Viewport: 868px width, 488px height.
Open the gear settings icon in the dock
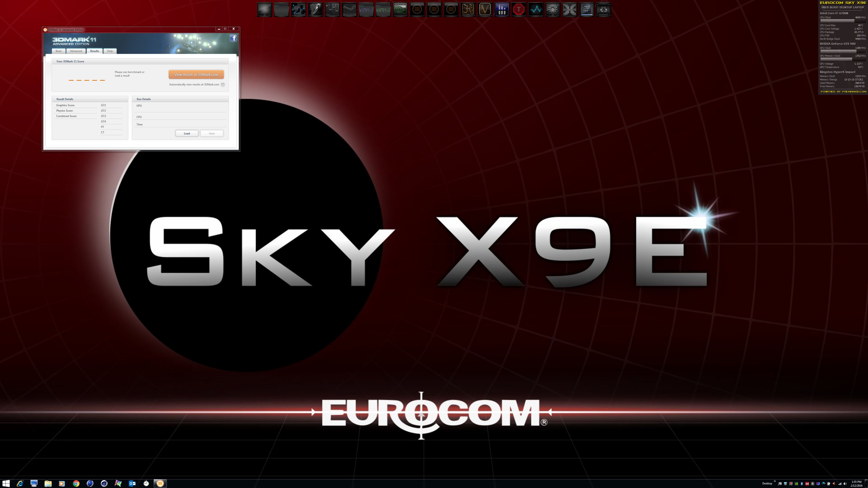coord(553,9)
